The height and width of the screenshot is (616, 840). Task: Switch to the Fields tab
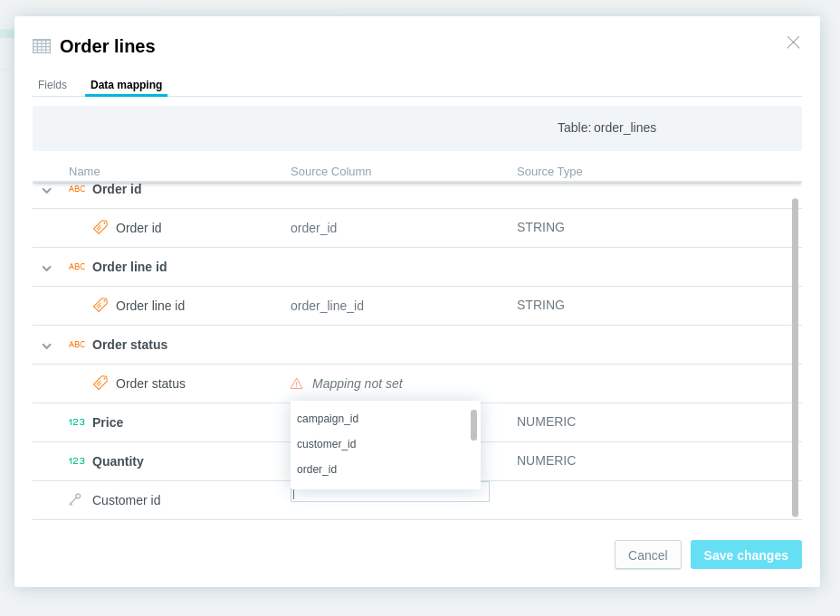[52, 84]
